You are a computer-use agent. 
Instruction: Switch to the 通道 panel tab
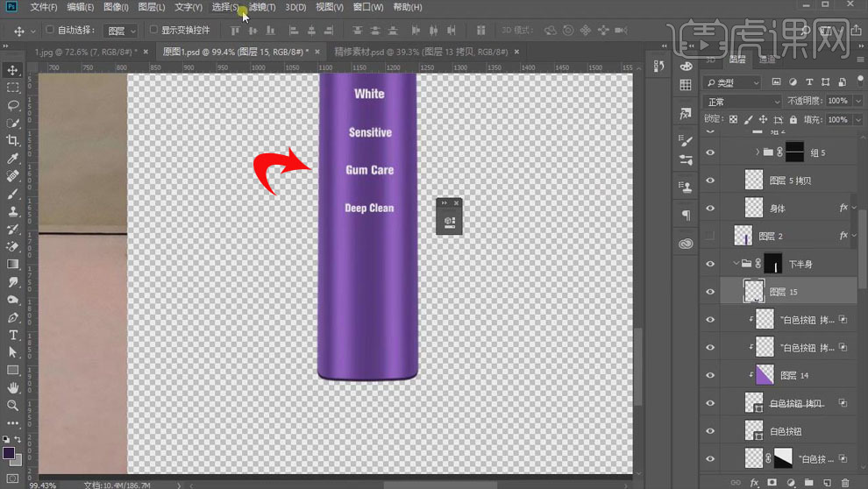(767, 60)
